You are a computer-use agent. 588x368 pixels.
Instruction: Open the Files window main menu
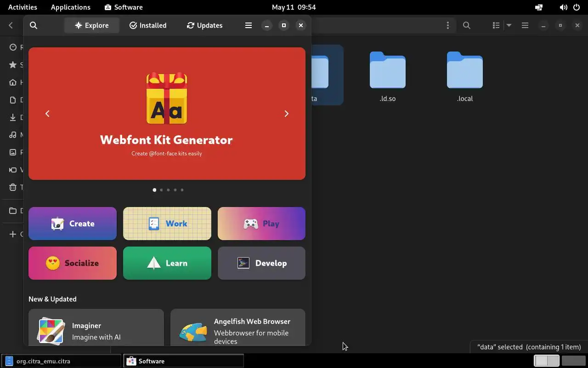click(525, 25)
